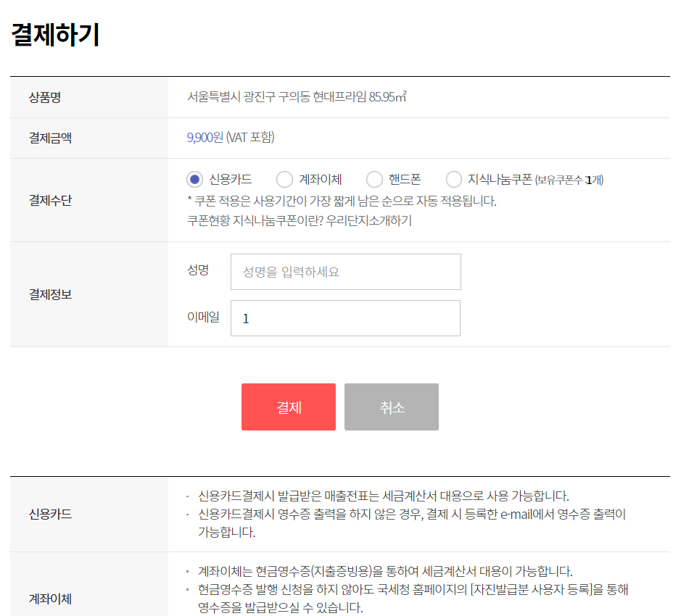Click the 이메일 email input field
Screen dimensions: 681x616
(x=345, y=317)
